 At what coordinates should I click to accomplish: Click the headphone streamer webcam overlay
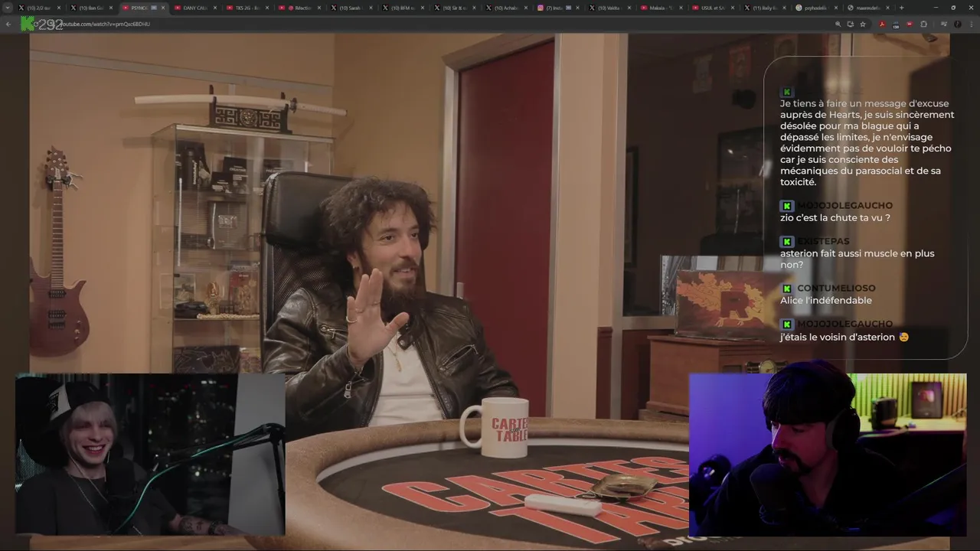point(828,455)
